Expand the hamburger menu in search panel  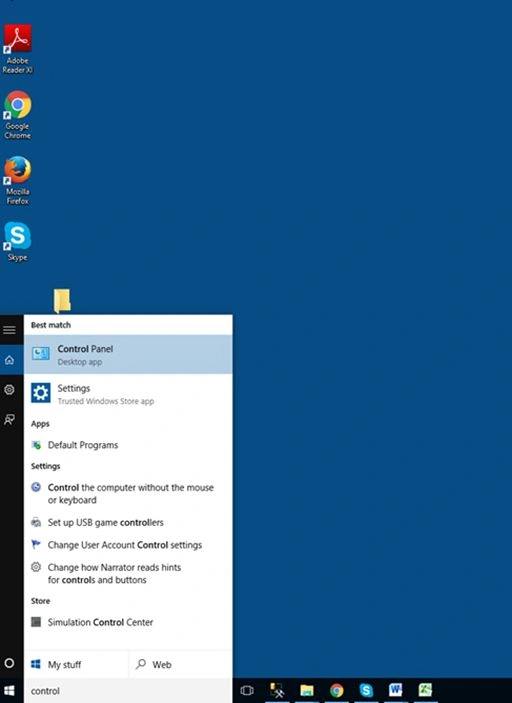coord(9,330)
